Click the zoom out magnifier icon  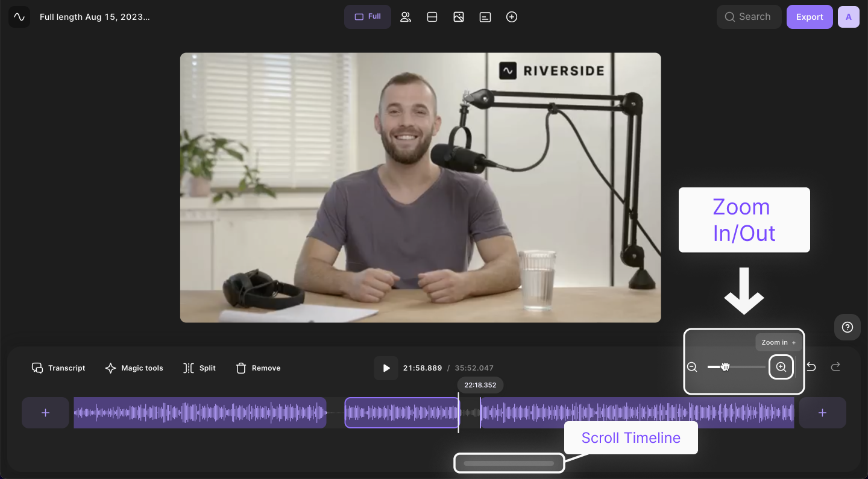click(x=692, y=367)
